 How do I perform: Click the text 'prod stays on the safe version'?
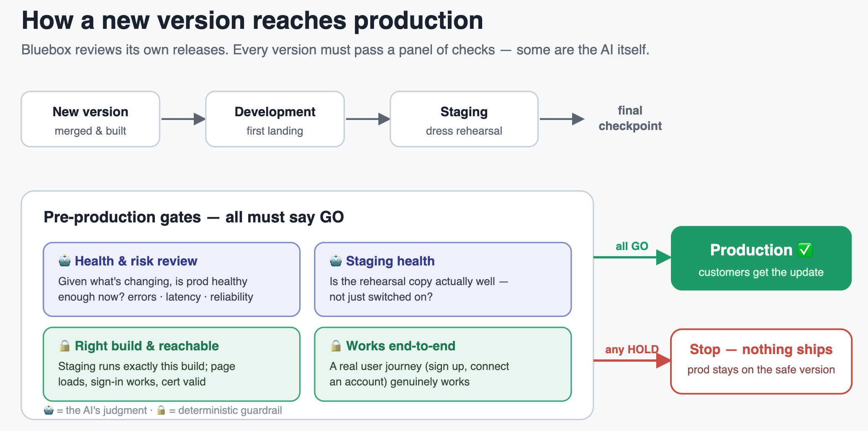(x=761, y=370)
